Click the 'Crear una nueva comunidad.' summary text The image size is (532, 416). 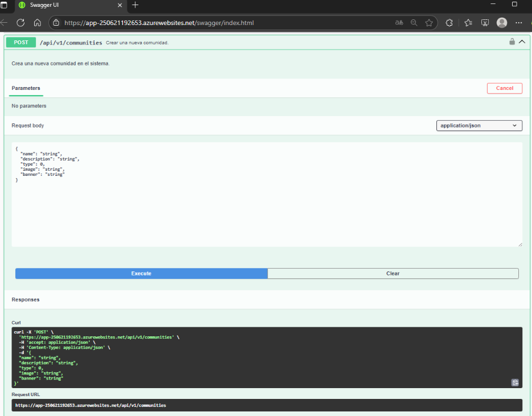(137, 43)
